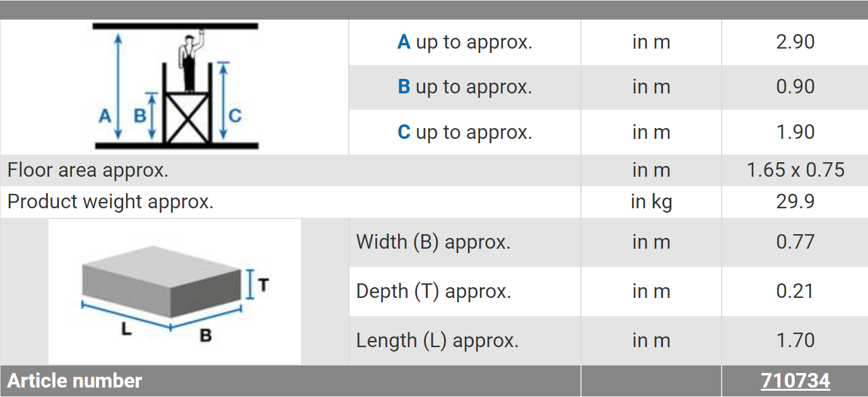Select the 0.21 depth value

tap(795, 292)
